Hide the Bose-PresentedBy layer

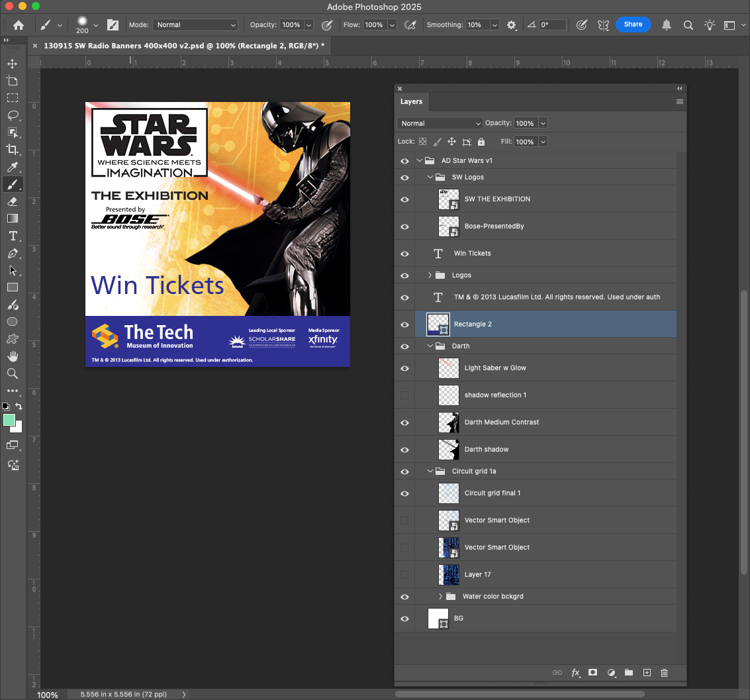[x=404, y=226]
